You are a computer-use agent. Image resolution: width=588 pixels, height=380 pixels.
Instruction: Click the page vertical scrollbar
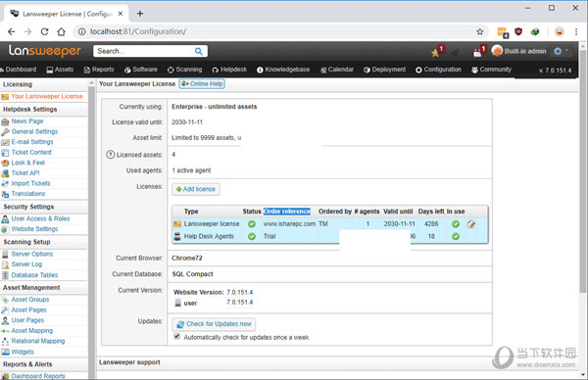[x=583, y=170]
